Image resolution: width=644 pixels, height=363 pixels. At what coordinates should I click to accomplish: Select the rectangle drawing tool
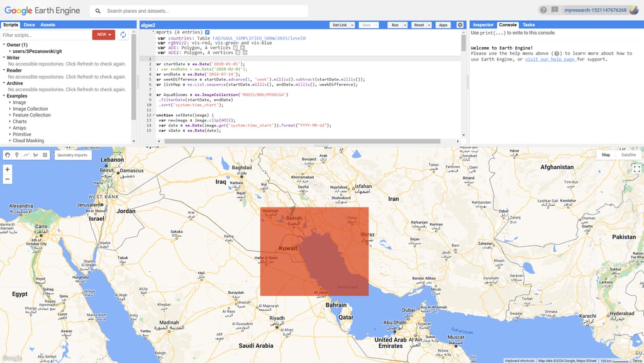click(45, 155)
